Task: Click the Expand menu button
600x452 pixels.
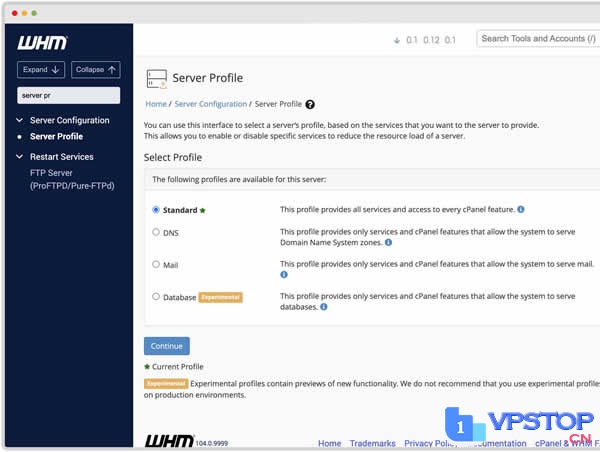Action: pyautogui.click(x=41, y=70)
